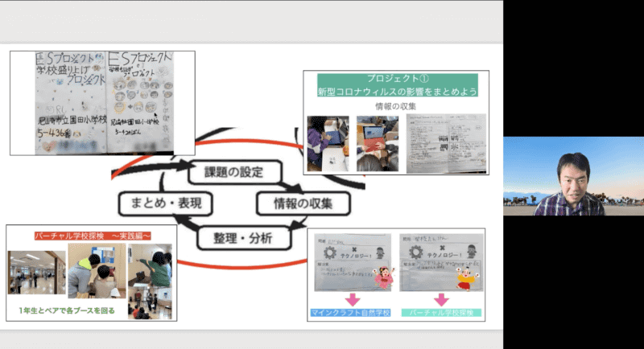
Task: Open the school hallway photo
Action: click(36, 273)
